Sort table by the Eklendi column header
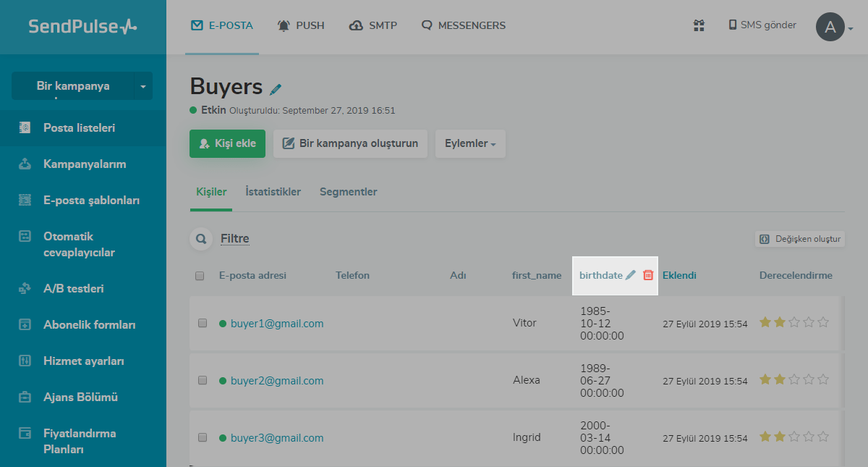 pyautogui.click(x=679, y=275)
